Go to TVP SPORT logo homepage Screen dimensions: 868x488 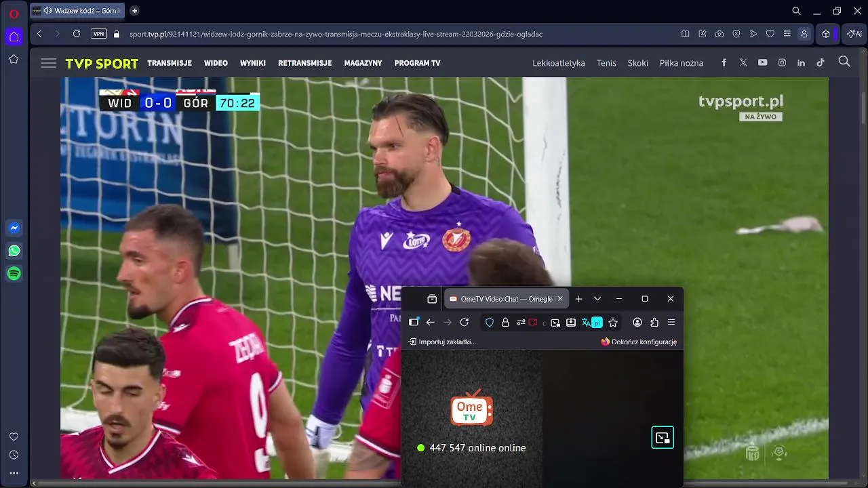point(102,64)
